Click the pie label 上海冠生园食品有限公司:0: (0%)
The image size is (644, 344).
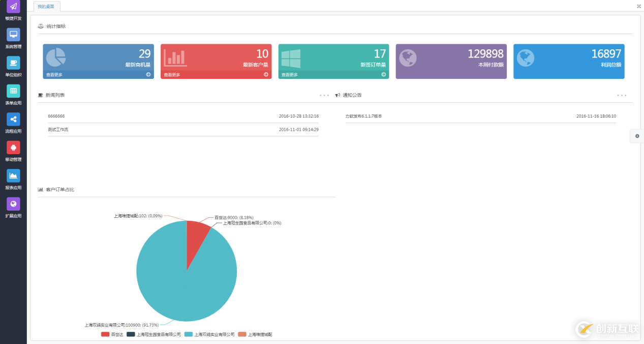[252, 223]
